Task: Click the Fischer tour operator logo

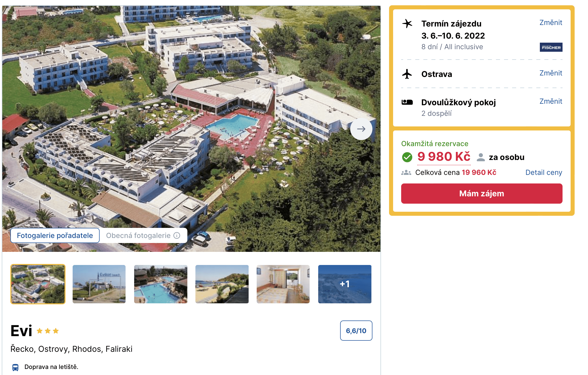Action: 551,47
